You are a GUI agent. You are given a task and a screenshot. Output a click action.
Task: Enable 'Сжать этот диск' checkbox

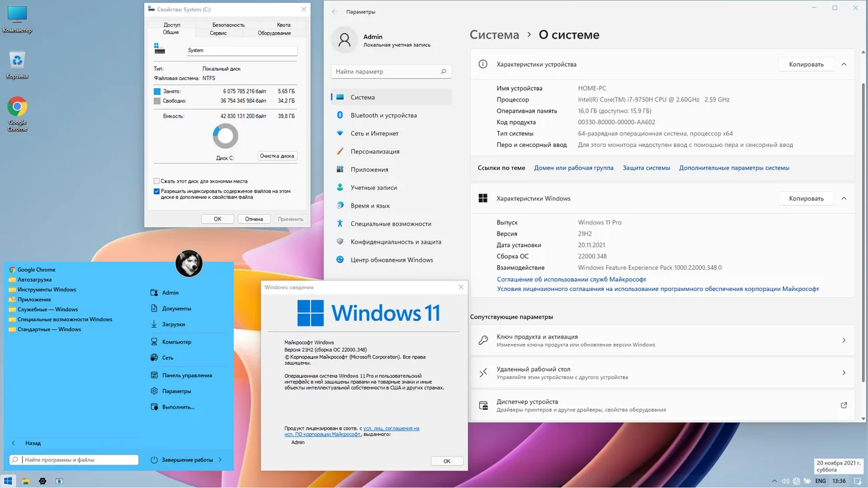click(x=157, y=181)
